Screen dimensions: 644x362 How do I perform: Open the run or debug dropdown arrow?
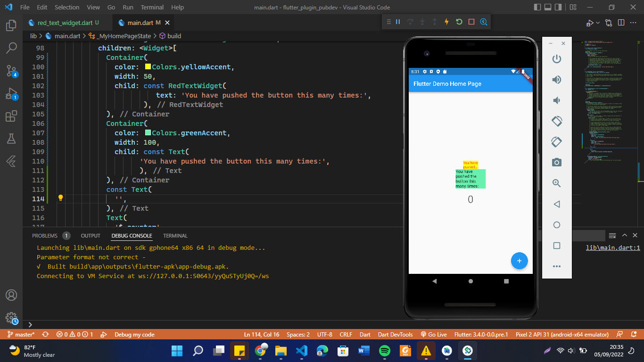pos(598,23)
